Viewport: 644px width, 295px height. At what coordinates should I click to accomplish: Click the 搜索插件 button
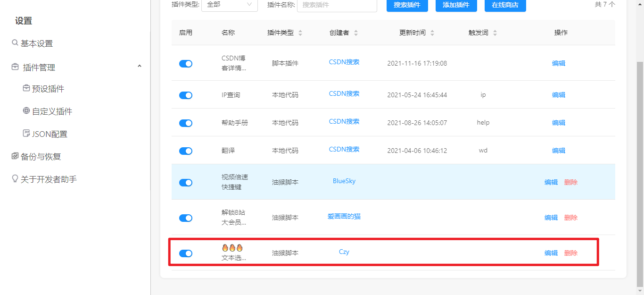click(x=407, y=5)
